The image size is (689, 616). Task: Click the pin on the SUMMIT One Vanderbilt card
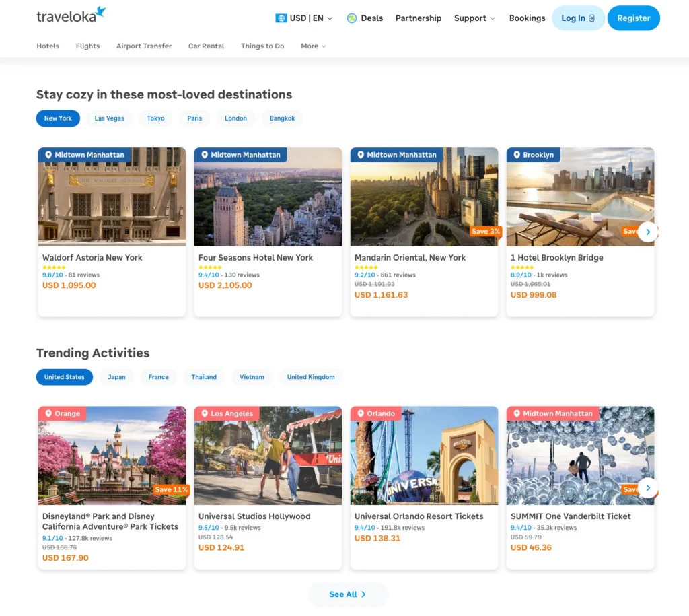tap(517, 413)
